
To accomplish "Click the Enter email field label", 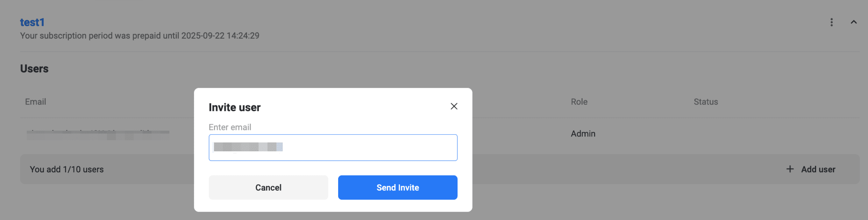I will pos(230,127).
